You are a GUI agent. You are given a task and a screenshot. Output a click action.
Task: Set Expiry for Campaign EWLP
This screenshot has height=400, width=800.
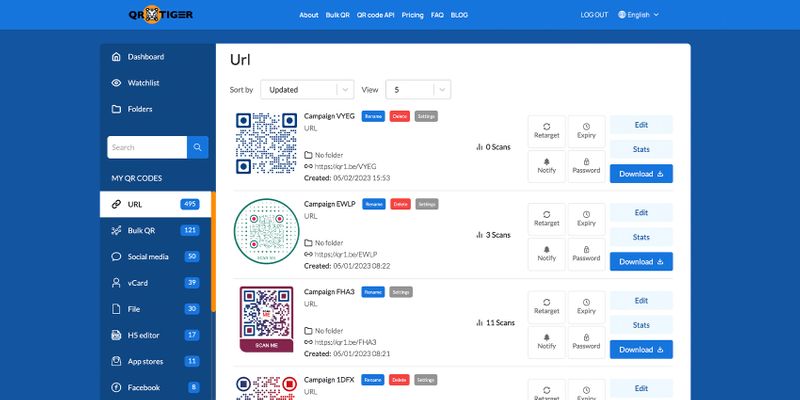tap(586, 219)
